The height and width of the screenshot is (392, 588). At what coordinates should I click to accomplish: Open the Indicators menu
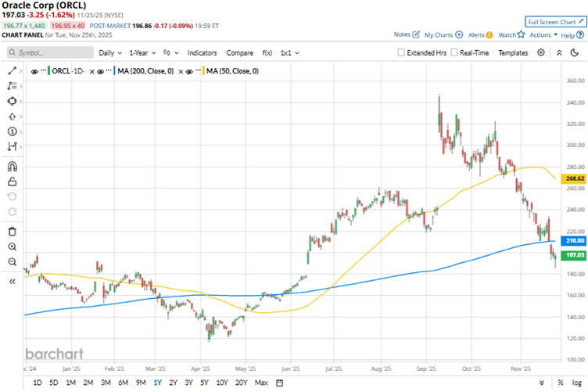pyautogui.click(x=203, y=52)
